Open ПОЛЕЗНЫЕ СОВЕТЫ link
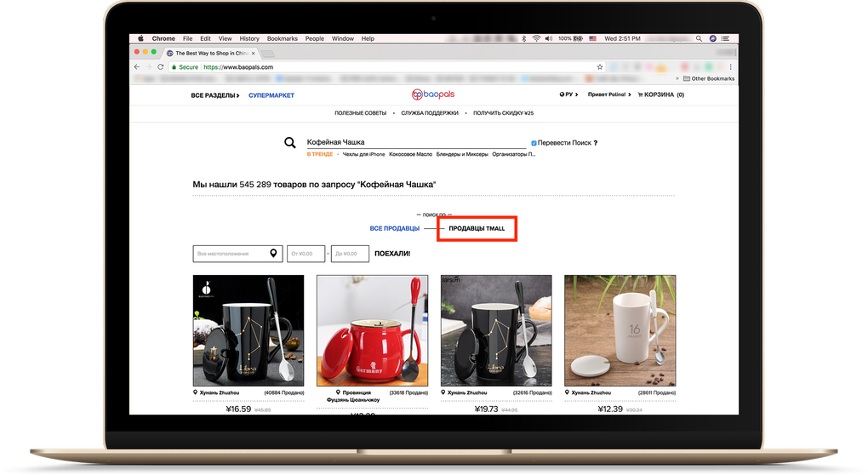This screenshot has height=475, width=868. [360, 113]
